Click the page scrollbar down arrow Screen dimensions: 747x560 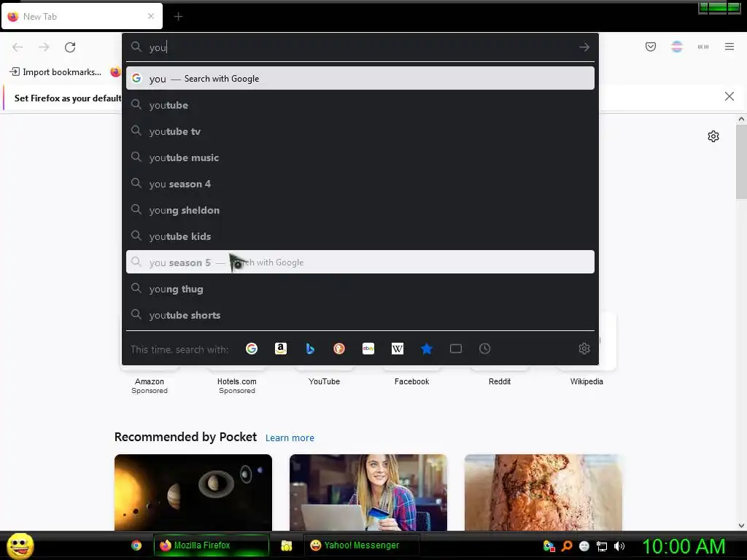click(x=741, y=526)
